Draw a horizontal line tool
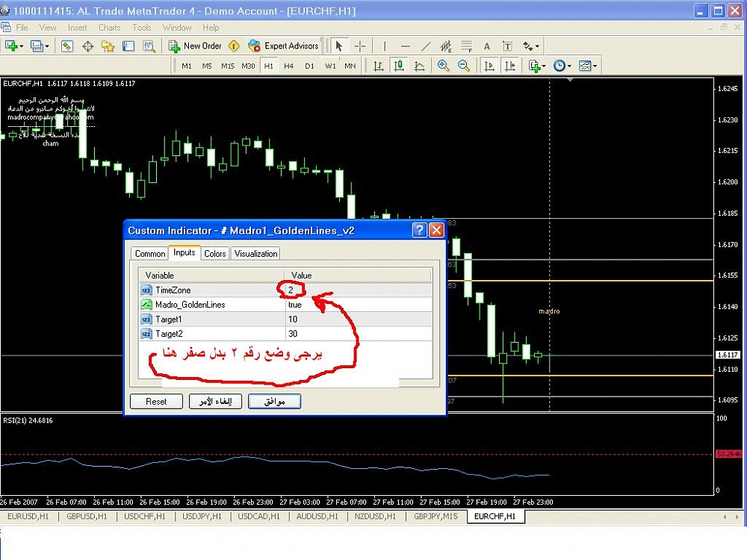Image resolution: width=747 pixels, height=560 pixels. [406, 46]
